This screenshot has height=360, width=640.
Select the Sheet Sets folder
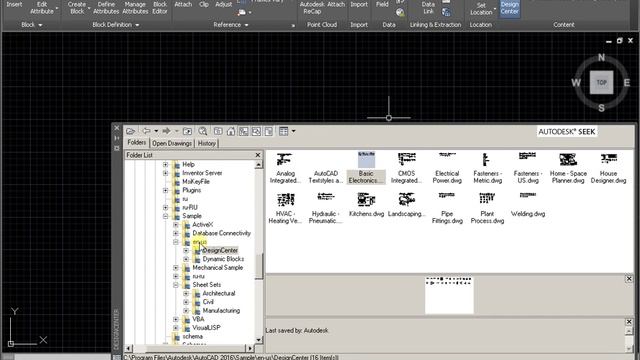[x=207, y=285]
